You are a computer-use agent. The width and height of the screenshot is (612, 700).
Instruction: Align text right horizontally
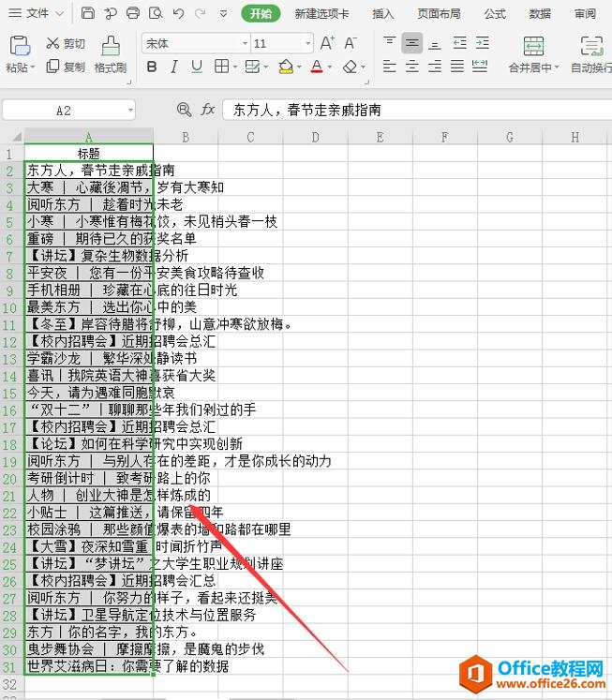coord(434,67)
